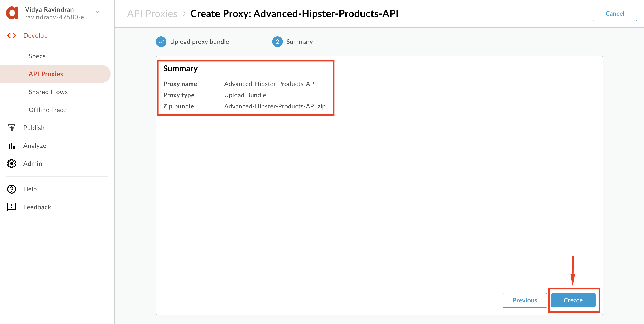Viewport: 644px width, 324px height.
Task: Select the Upload proxy bundle step label
Action: tap(200, 42)
